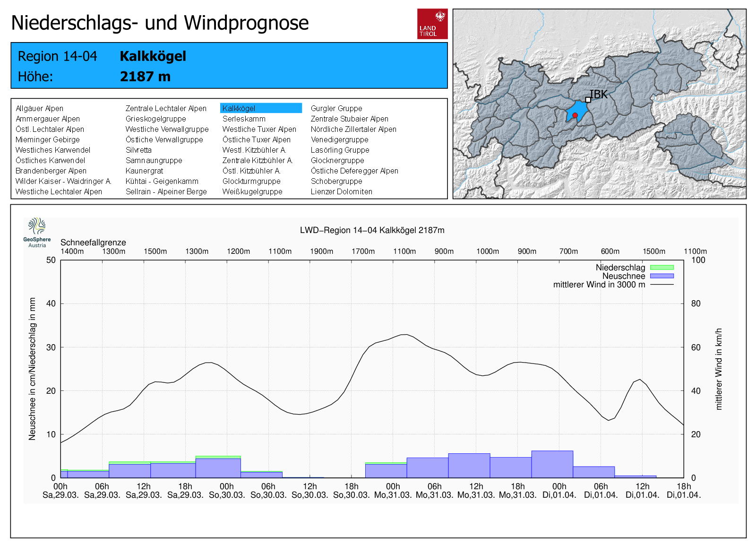Click the GeoSphere Austria logo
Viewport: 756px width, 545px height.
(x=37, y=233)
